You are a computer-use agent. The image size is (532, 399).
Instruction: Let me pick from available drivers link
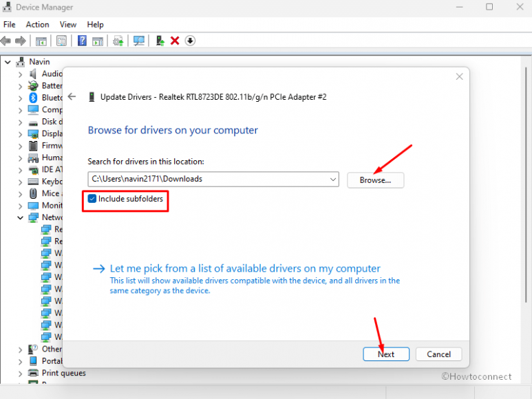[x=245, y=268]
